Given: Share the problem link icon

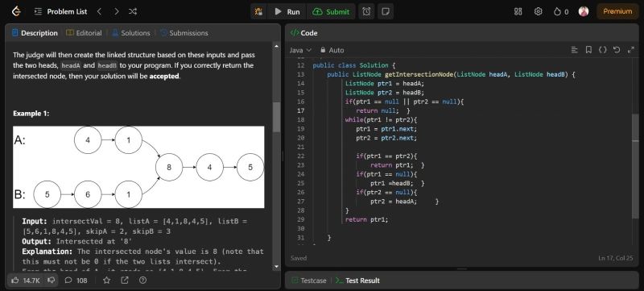Looking at the screenshot, I should tap(125, 281).
